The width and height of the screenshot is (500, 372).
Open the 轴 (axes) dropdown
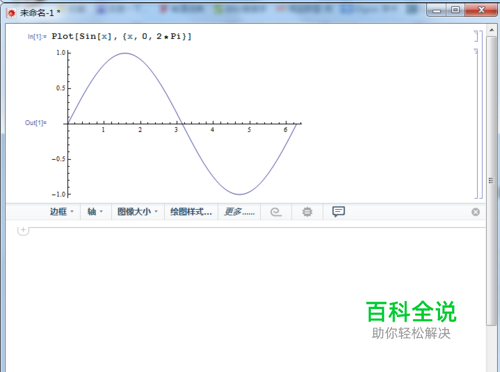click(x=95, y=212)
